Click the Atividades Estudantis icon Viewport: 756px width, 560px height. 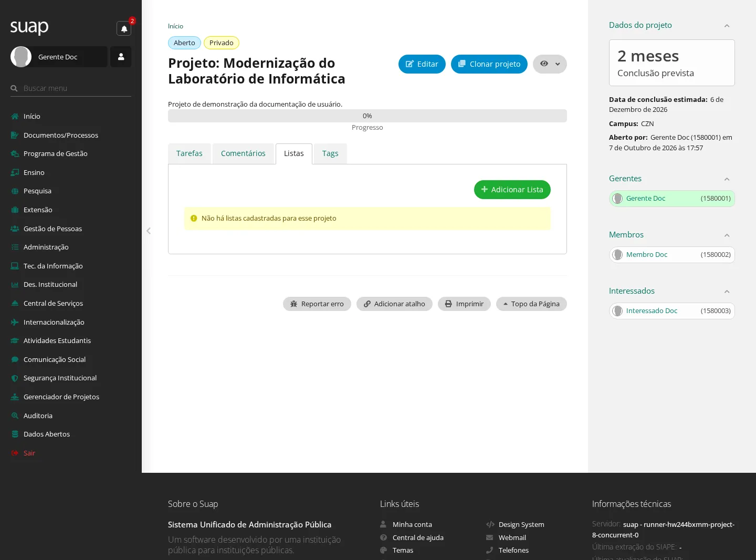click(x=15, y=341)
